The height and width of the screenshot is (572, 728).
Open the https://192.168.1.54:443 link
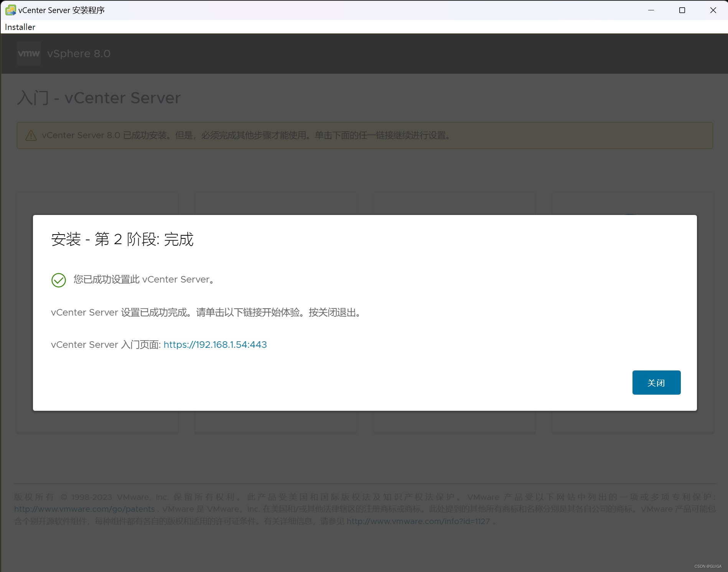215,344
